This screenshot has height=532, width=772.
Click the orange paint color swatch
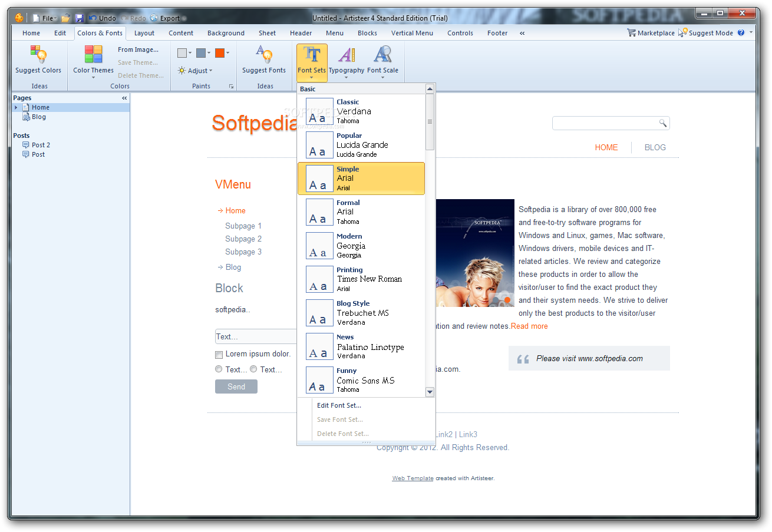[x=220, y=53]
